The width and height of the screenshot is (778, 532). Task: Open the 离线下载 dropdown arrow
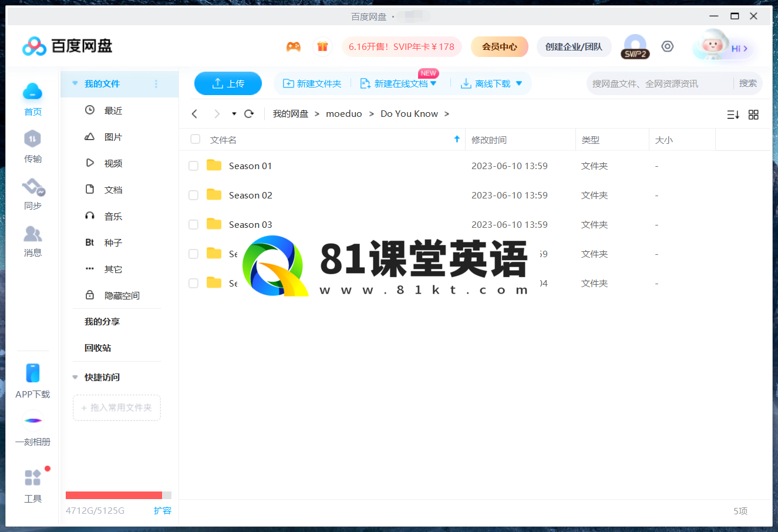519,84
